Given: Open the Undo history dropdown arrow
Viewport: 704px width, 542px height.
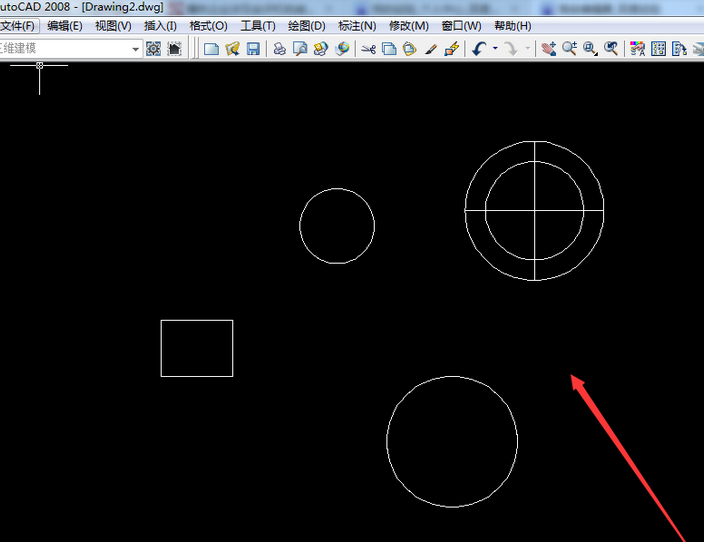Looking at the screenshot, I should [494, 48].
